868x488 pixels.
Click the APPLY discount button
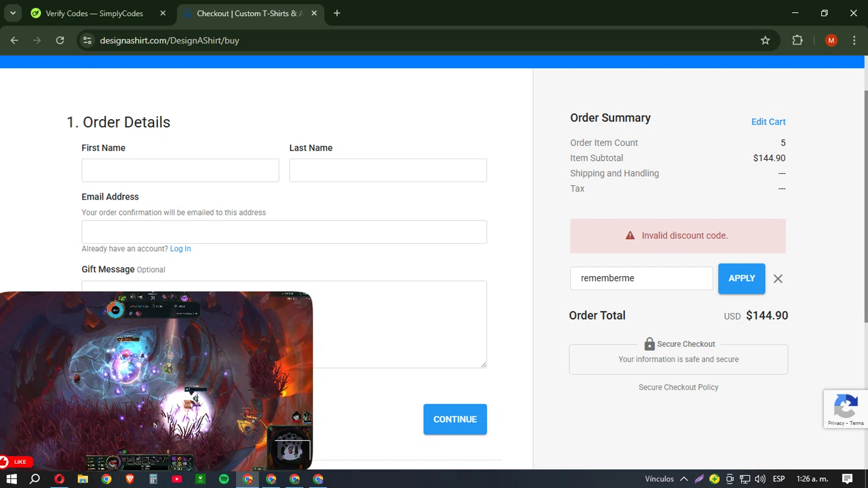tap(741, 278)
